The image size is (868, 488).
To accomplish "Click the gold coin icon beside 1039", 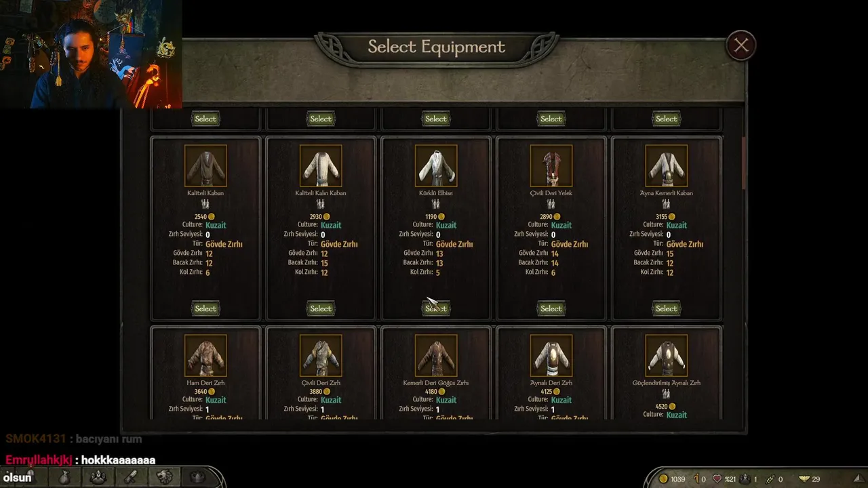I will pyautogui.click(x=663, y=479).
